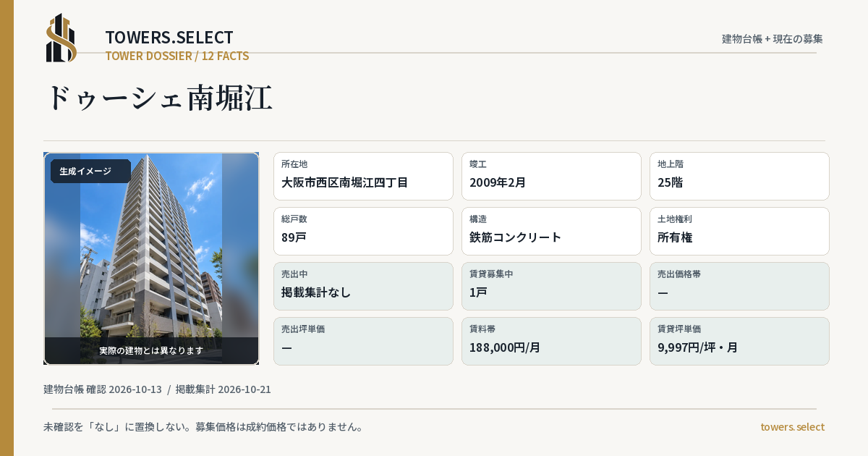Click the TOWERS.SELECT brand name

(x=169, y=38)
